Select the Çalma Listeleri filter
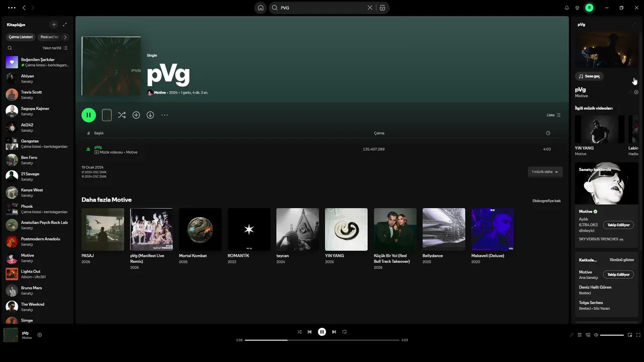Viewport: 644px width, 362px height. 21,37
